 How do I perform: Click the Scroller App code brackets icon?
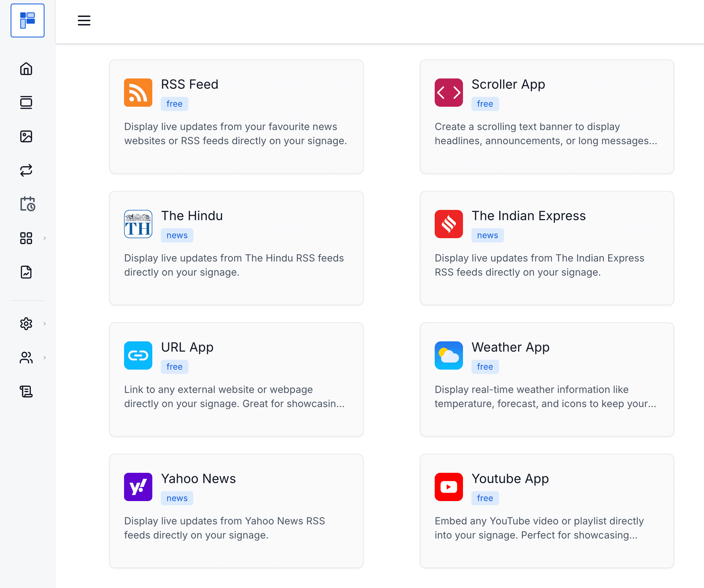[448, 93]
